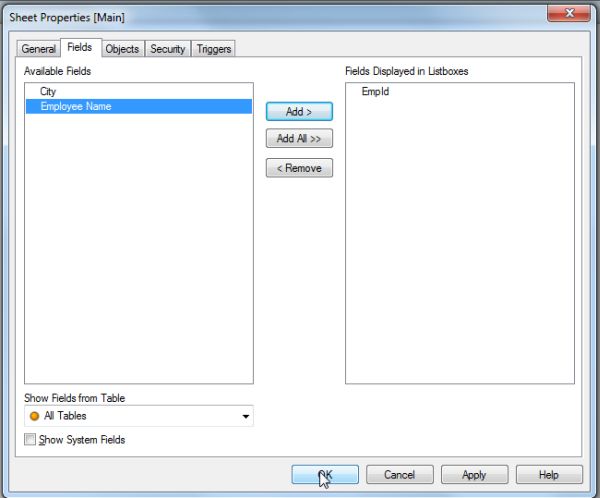Go to the Security tab
The height and width of the screenshot is (498, 600).
(x=168, y=49)
